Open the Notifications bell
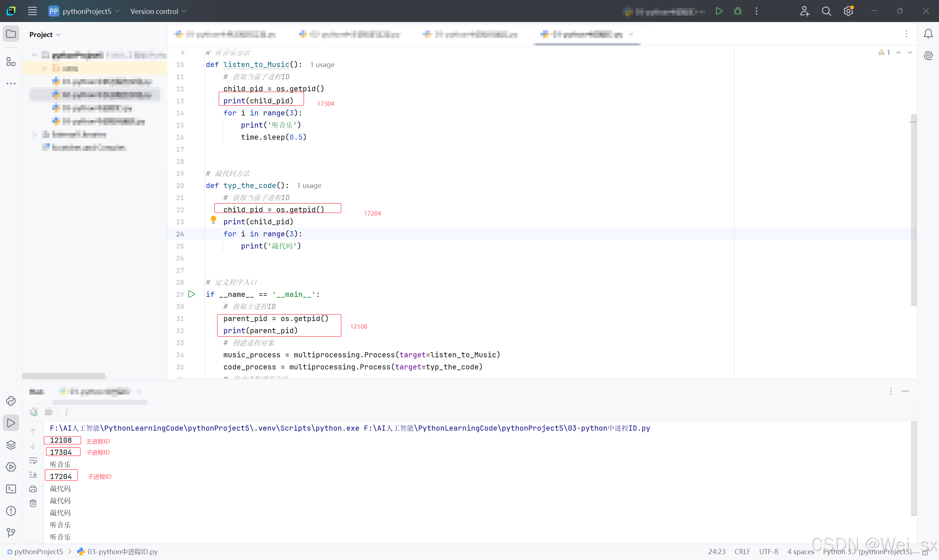The width and height of the screenshot is (939, 560). [x=928, y=34]
